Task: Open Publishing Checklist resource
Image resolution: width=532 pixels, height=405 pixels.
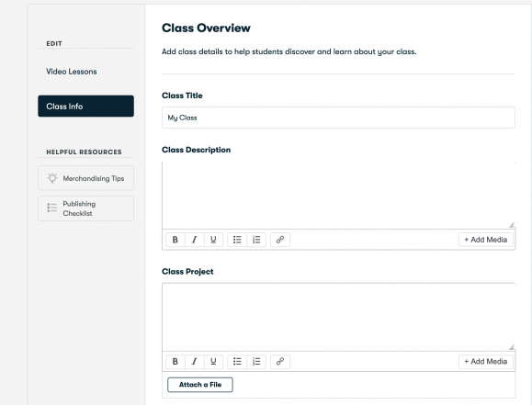Action: pyautogui.click(x=85, y=208)
